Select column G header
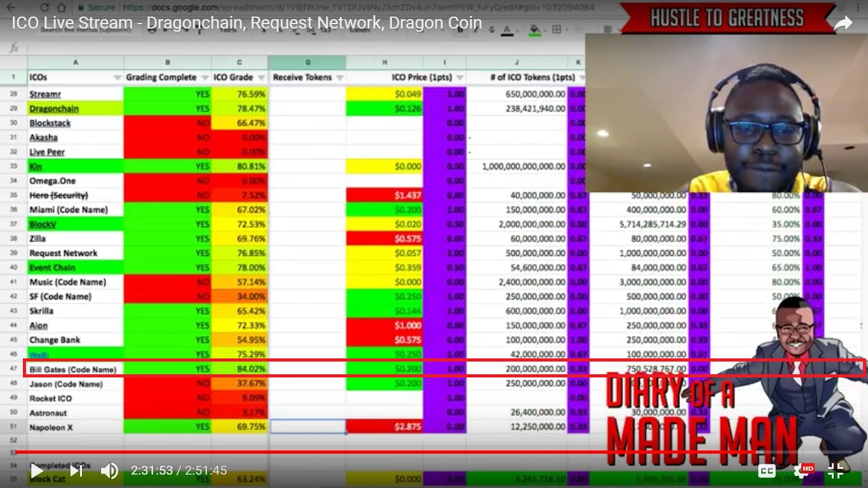Image resolution: width=868 pixels, height=488 pixels. [308, 62]
